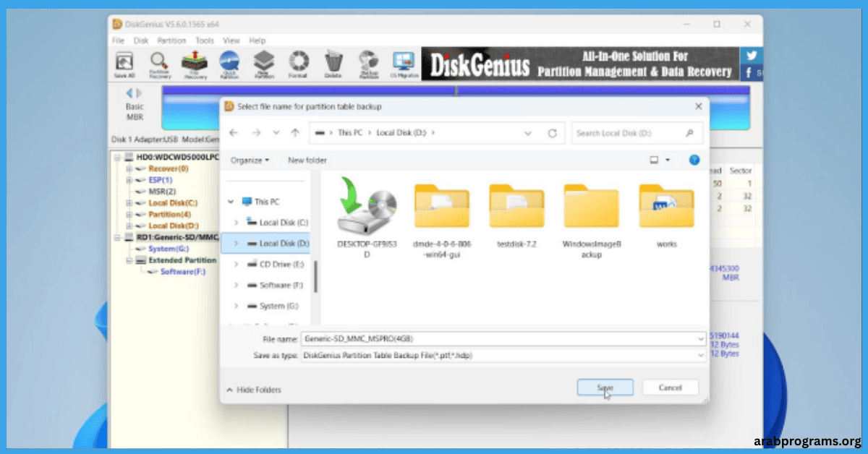Open Partition Recovery tool in toolbar
Viewport: 868px width, 454px height.
tap(159, 64)
